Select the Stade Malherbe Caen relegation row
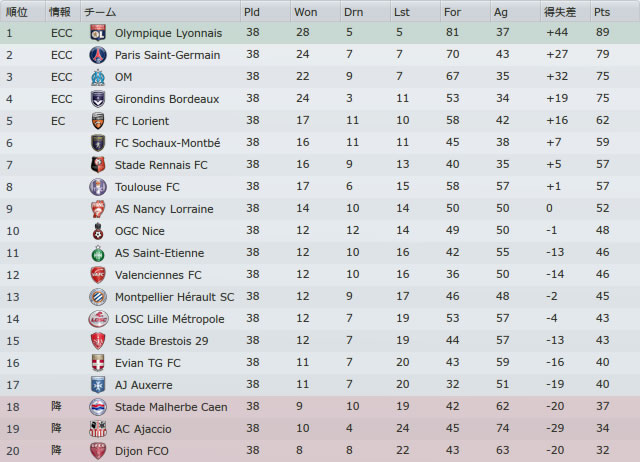 pyautogui.click(x=320, y=407)
